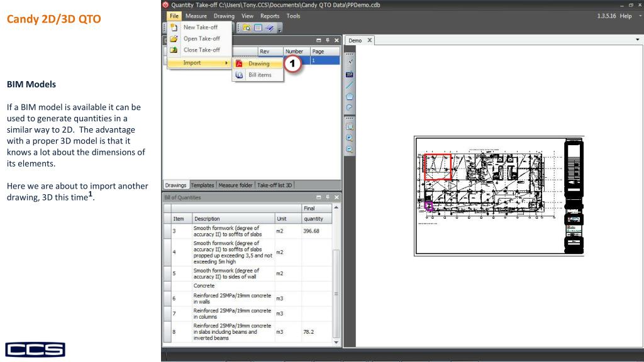
Task: Open the top toolbar overflow options arrow
Action: (280, 30)
